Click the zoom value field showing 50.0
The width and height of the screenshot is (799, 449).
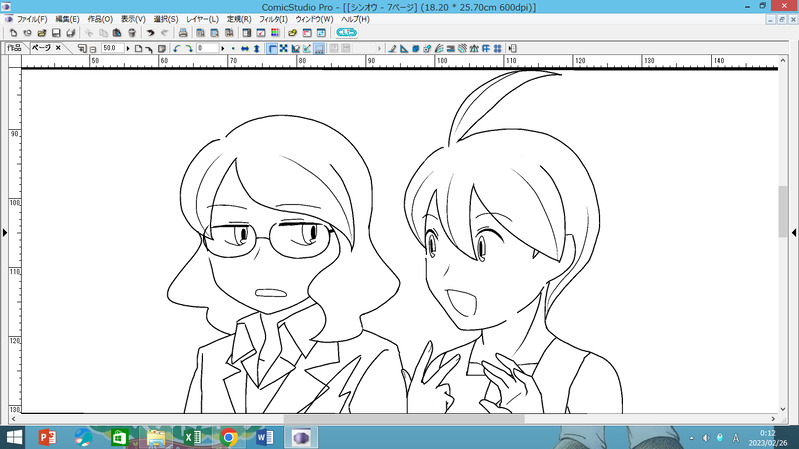112,48
